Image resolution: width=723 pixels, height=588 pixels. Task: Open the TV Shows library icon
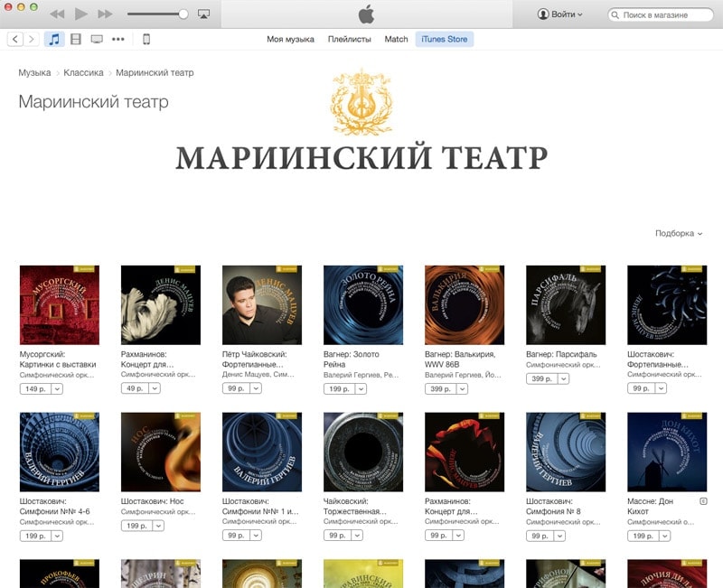tap(97, 39)
